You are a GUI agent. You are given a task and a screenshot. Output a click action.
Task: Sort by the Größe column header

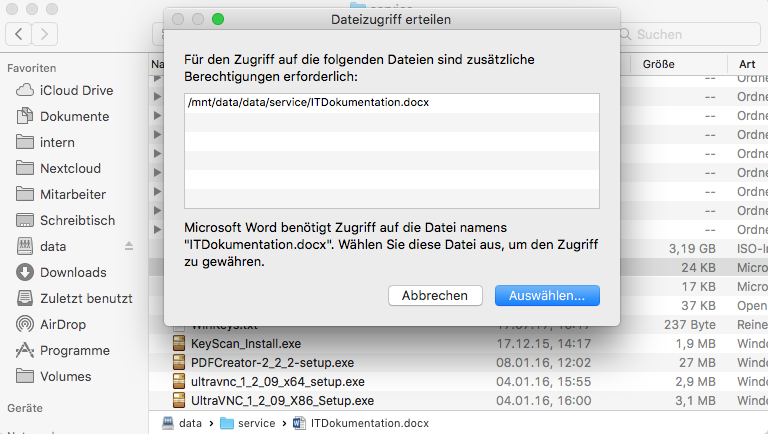pos(658,64)
